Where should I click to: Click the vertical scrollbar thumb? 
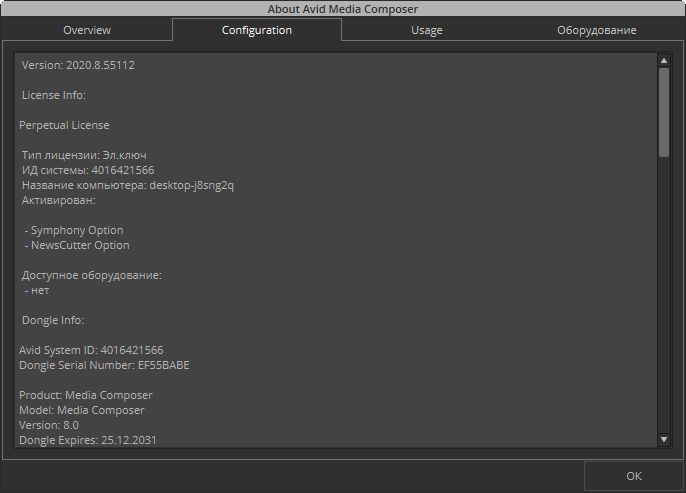coord(663,112)
